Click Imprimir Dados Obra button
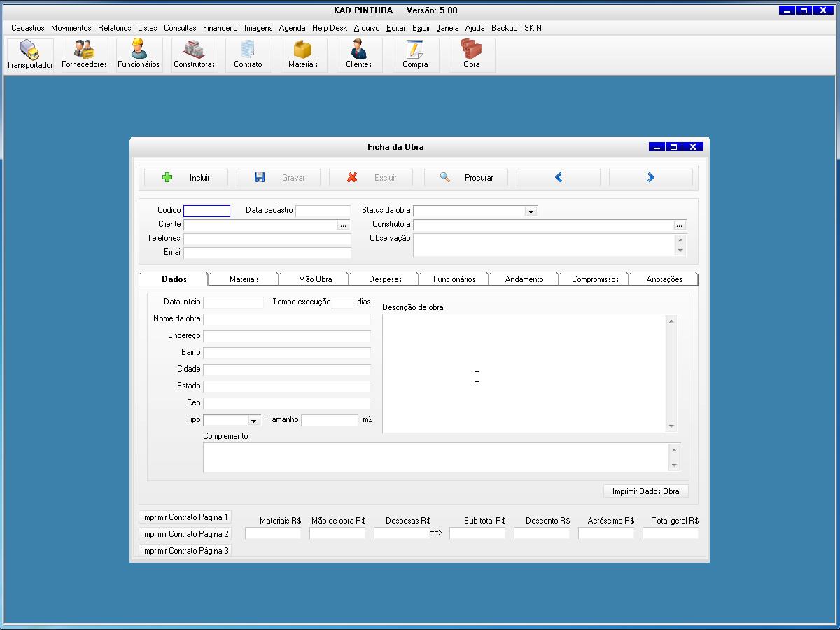The image size is (840, 630). (x=645, y=491)
